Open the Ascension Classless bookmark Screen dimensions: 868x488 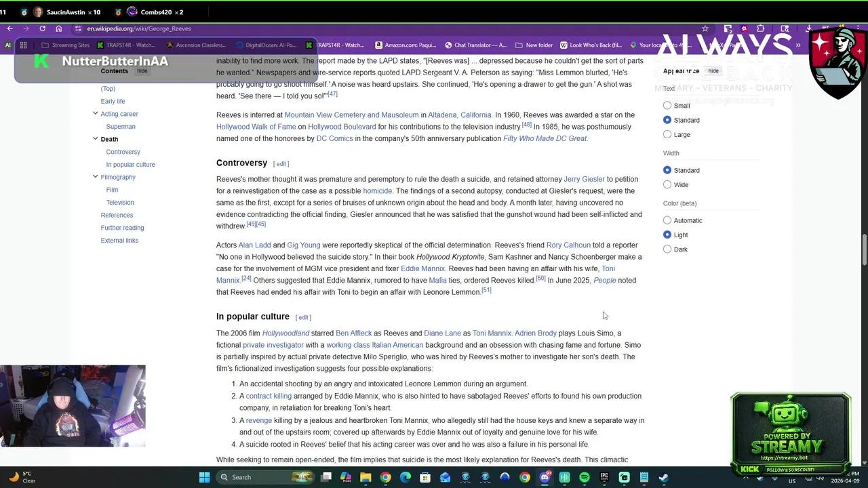click(195, 45)
